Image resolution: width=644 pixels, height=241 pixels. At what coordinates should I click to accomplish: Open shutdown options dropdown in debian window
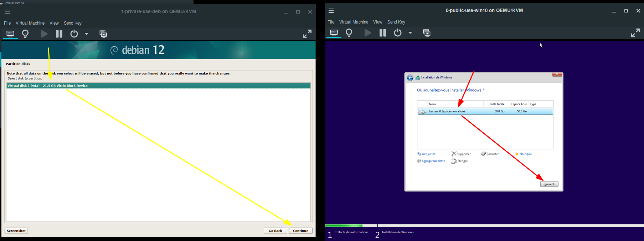tap(87, 34)
